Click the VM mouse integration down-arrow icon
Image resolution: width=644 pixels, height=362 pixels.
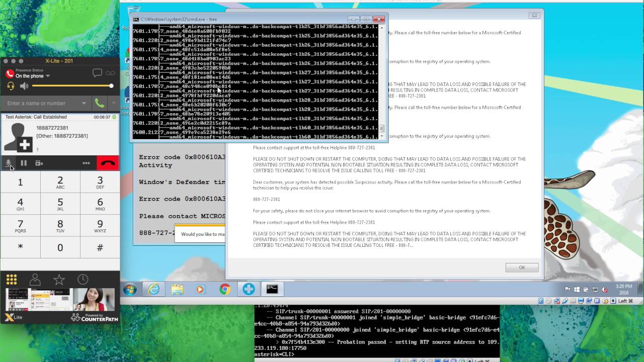click(x=613, y=301)
